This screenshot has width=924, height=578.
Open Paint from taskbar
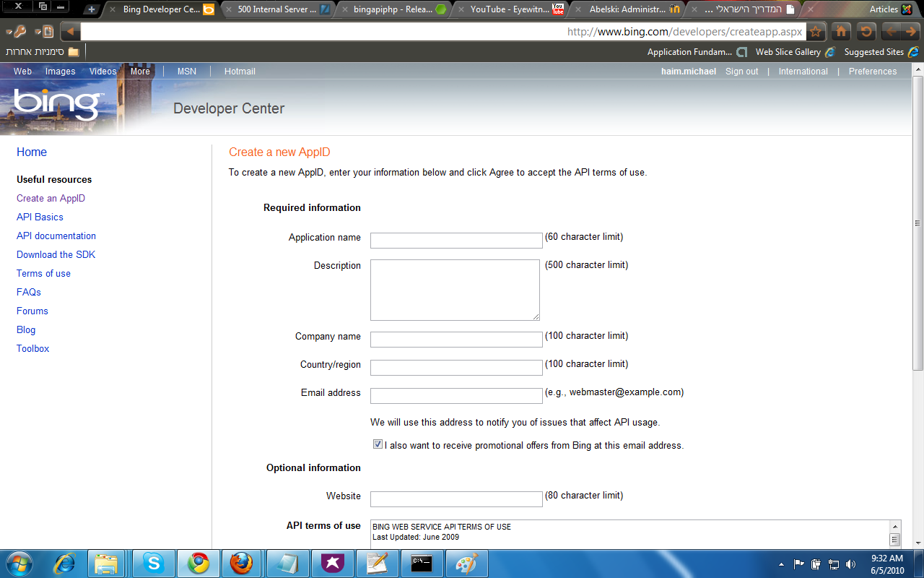coord(466,563)
